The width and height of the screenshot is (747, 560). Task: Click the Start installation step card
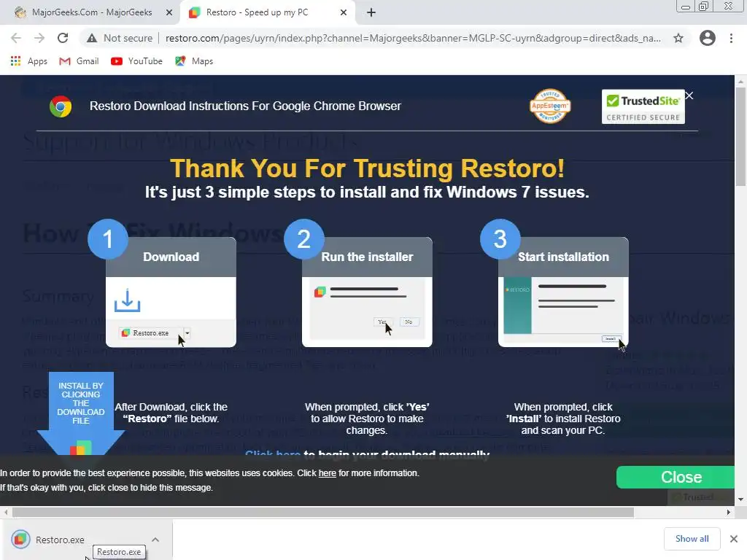[x=563, y=292]
